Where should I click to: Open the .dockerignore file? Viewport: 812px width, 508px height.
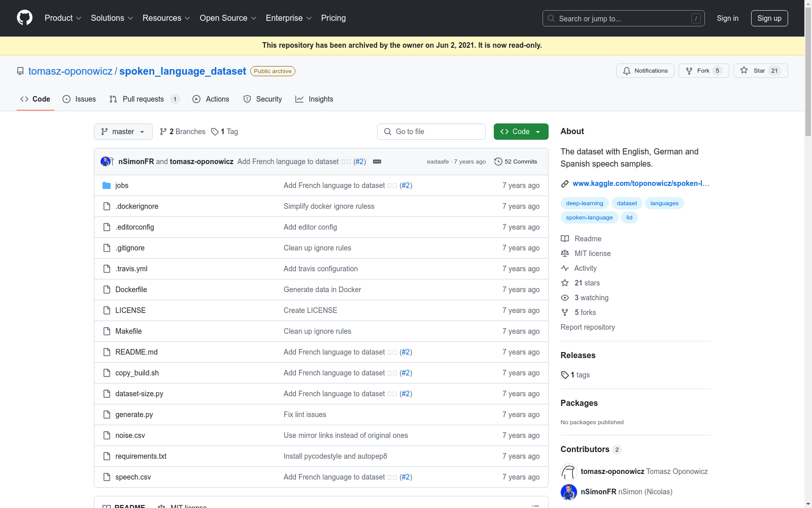pyautogui.click(x=137, y=206)
